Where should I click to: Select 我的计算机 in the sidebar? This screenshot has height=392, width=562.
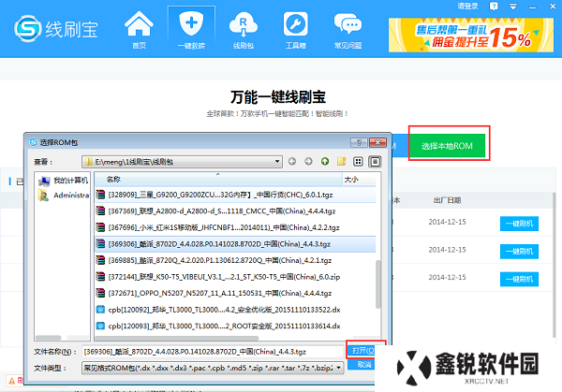click(x=63, y=181)
